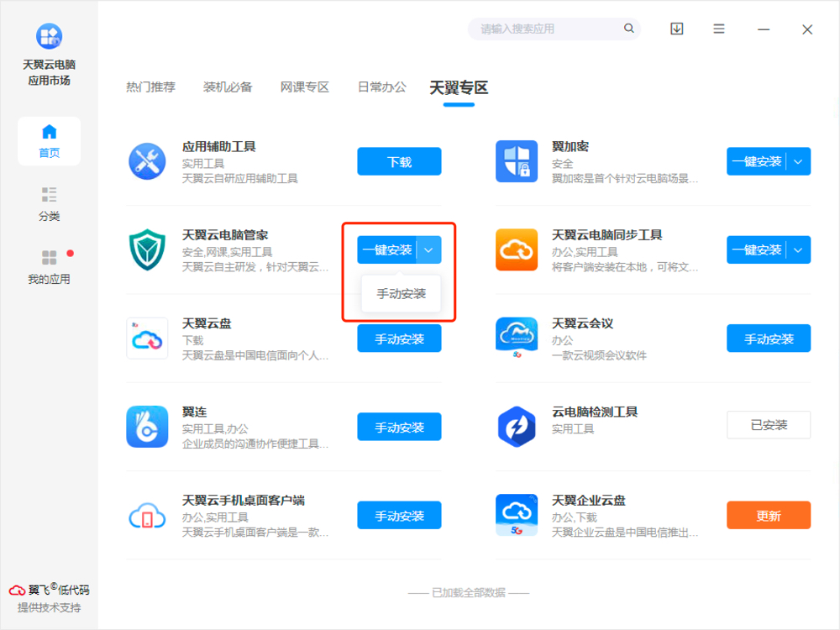The image size is (840, 630).
Task: Click 一键安装 for 天翼云电脑同步工具
Action: pos(757,249)
